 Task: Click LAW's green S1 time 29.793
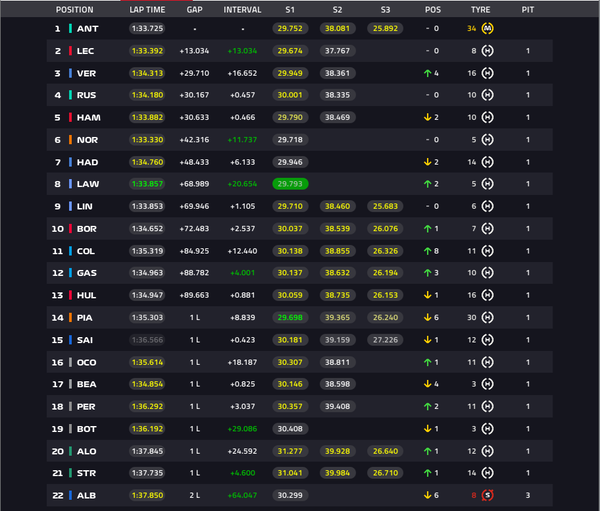(x=290, y=184)
